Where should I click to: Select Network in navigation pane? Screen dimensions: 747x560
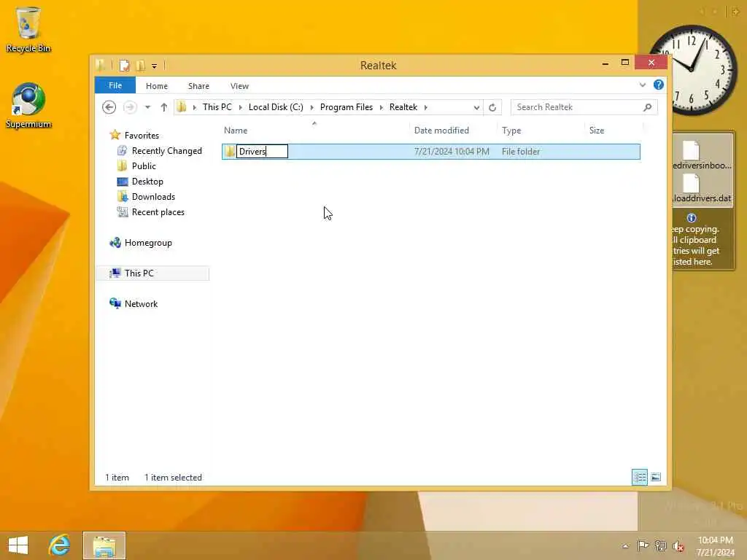point(141,304)
